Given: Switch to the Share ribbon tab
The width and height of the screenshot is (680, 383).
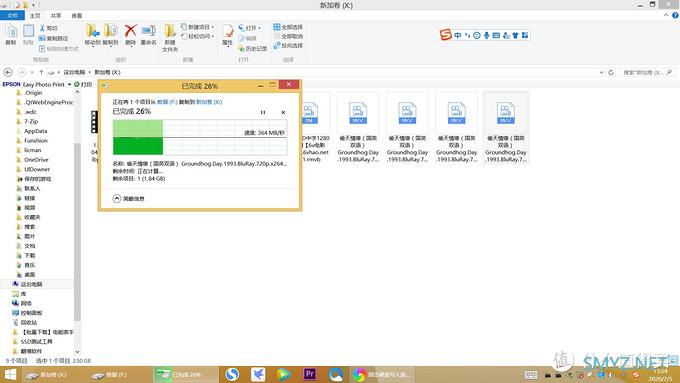Looking at the screenshot, I should pyautogui.click(x=56, y=16).
